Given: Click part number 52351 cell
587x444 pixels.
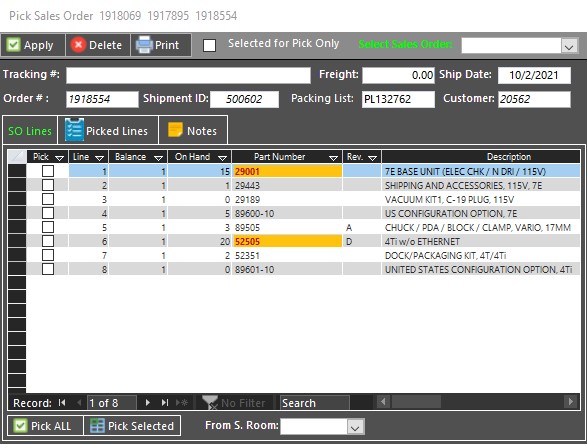Looking at the screenshot, I should (x=287, y=256).
